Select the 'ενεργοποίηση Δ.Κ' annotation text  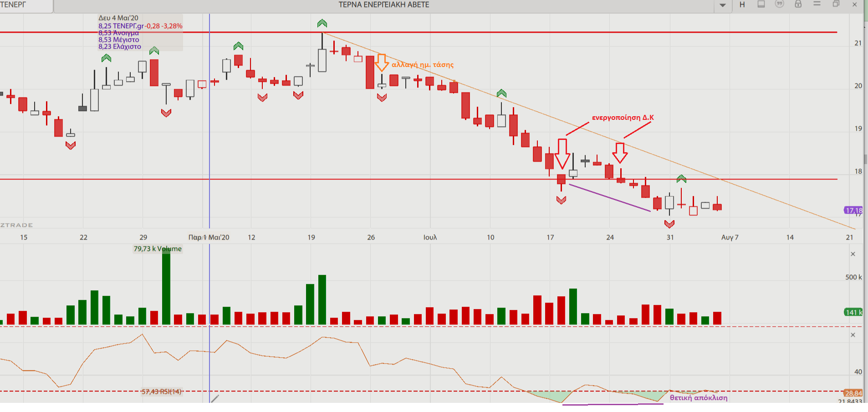point(623,118)
